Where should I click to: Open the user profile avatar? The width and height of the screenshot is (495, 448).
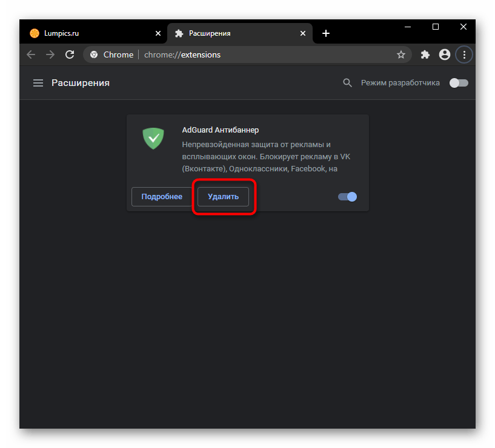(445, 54)
